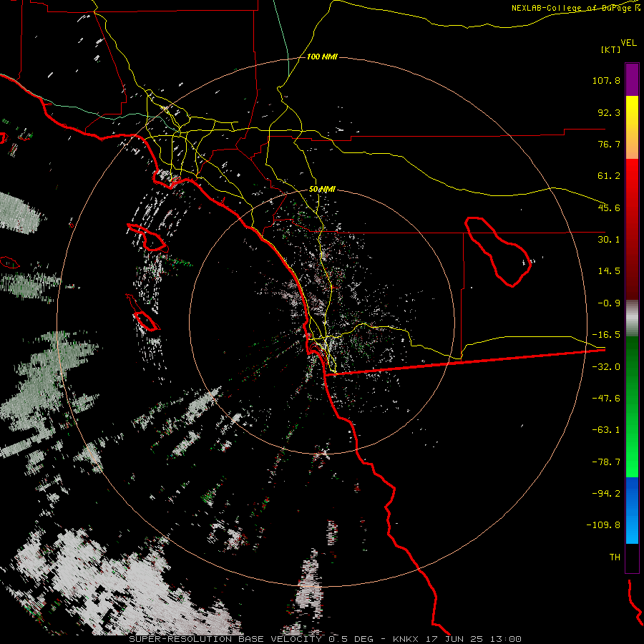Click the SUPER-RESOLUTION BASE VELOCITY product title
This screenshot has height=644, width=644.
point(225,639)
